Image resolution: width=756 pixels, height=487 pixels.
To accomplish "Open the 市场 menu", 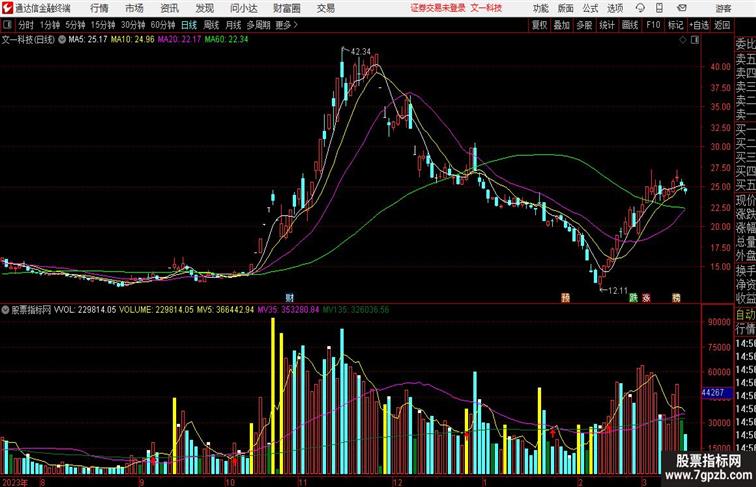I will [x=134, y=8].
